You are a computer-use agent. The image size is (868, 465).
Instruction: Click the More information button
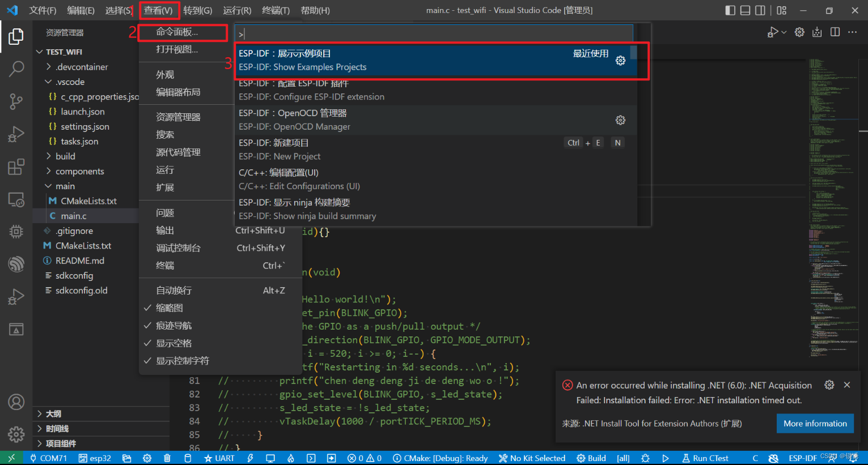[x=815, y=423]
